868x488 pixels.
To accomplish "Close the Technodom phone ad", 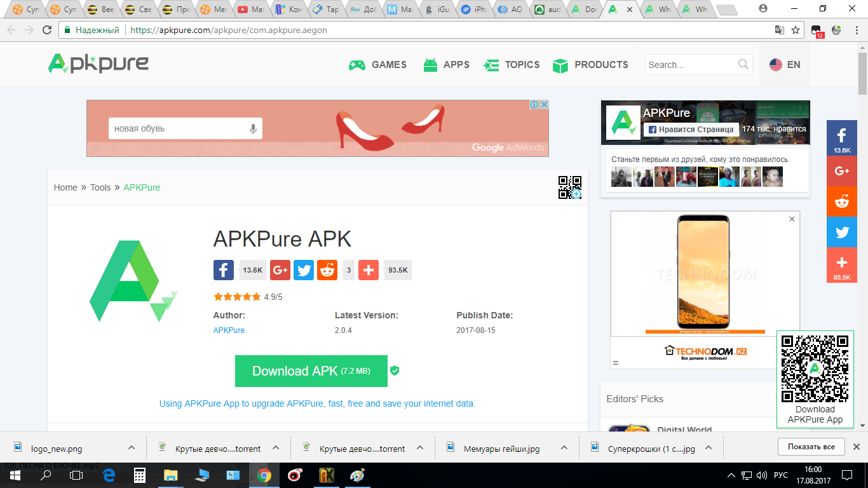I will pyautogui.click(x=792, y=219).
